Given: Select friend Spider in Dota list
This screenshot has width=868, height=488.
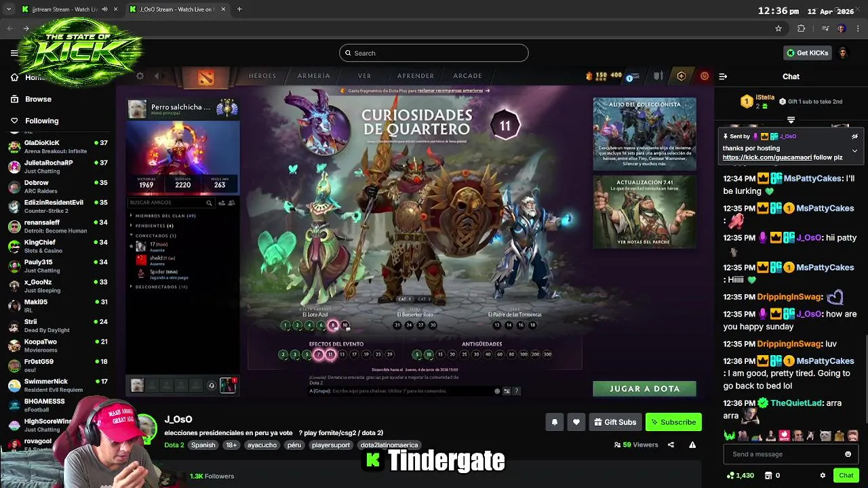Looking at the screenshot, I should point(163,274).
